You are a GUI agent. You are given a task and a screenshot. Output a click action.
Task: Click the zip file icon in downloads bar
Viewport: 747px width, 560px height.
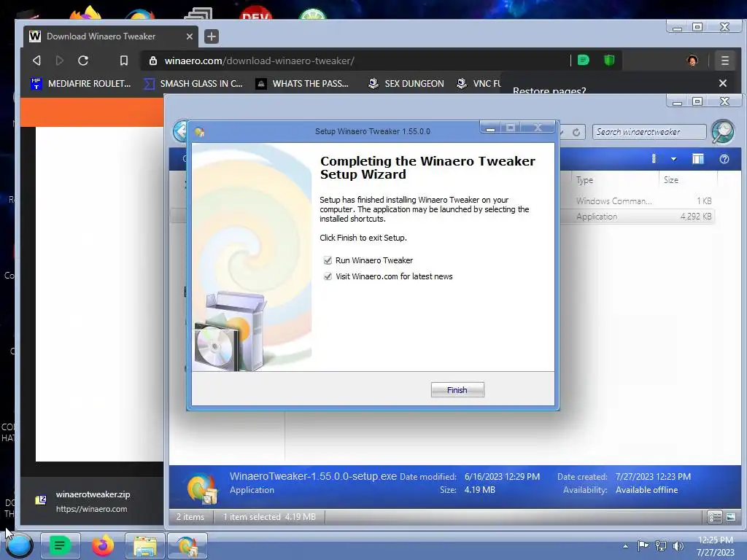(x=41, y=499)
